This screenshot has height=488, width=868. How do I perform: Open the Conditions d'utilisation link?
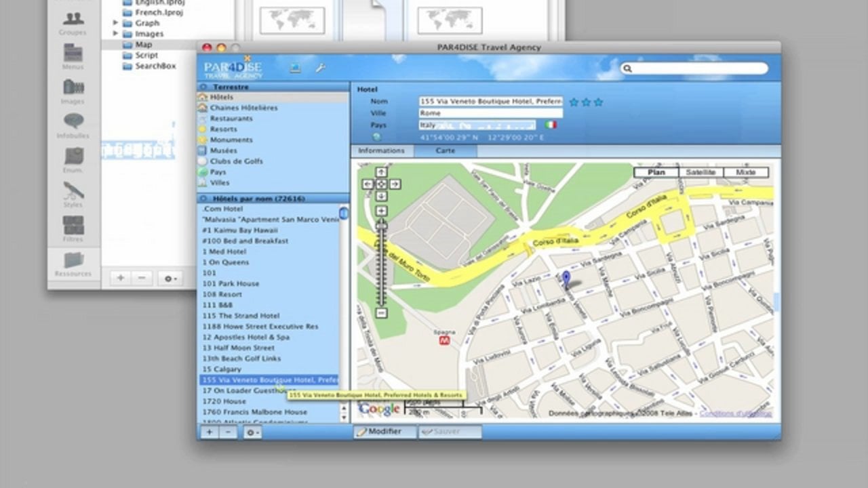tap(735, 413)
